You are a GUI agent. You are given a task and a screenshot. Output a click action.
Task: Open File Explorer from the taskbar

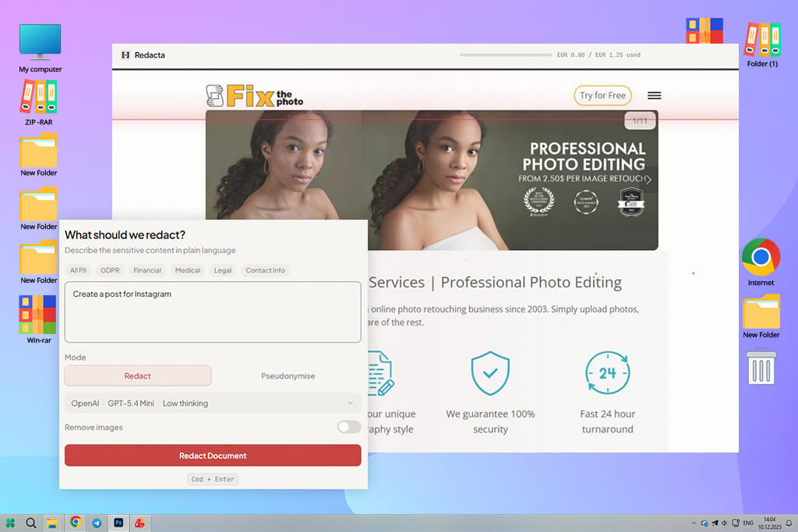[52, 523]
